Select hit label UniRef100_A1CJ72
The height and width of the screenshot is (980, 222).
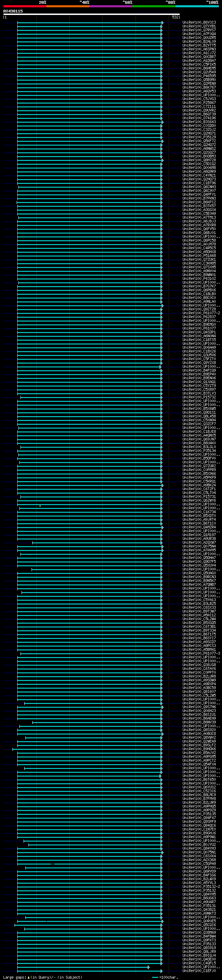199,53
